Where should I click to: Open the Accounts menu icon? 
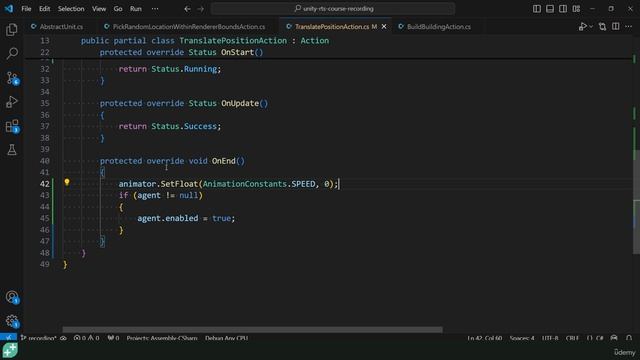(12, 297)
